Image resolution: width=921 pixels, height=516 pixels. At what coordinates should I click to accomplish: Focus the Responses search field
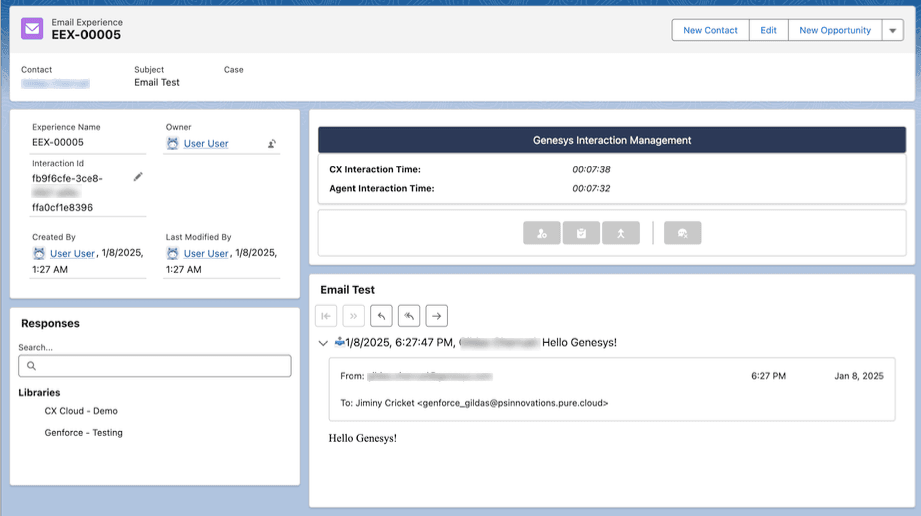155,366
